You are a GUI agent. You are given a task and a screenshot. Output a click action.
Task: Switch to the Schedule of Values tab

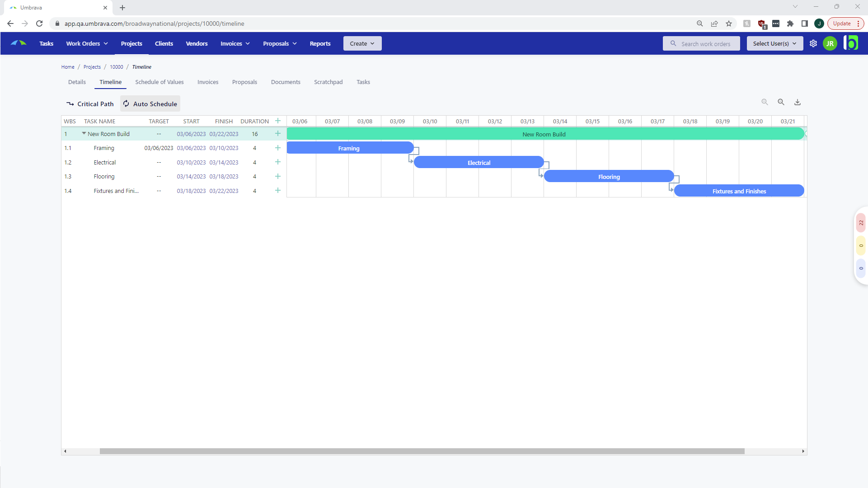click(x=159, y=82)
